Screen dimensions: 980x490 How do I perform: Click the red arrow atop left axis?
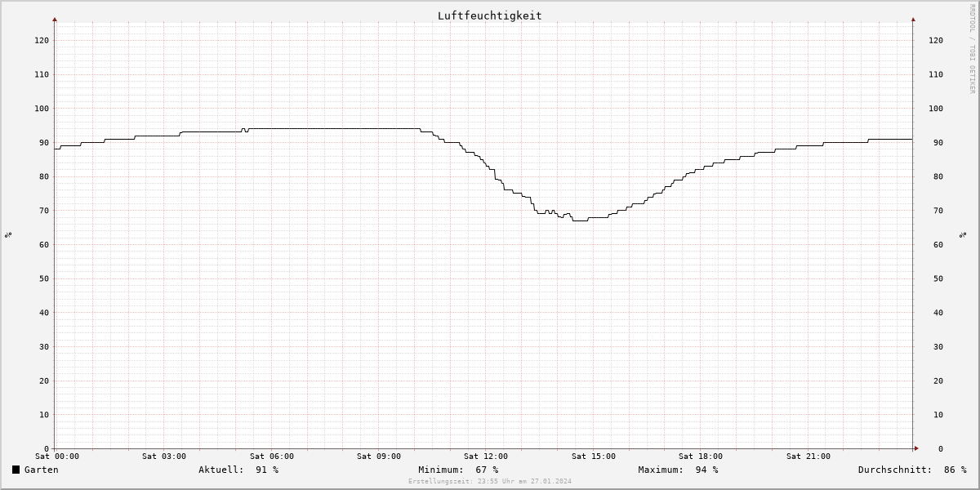point(55,18)
